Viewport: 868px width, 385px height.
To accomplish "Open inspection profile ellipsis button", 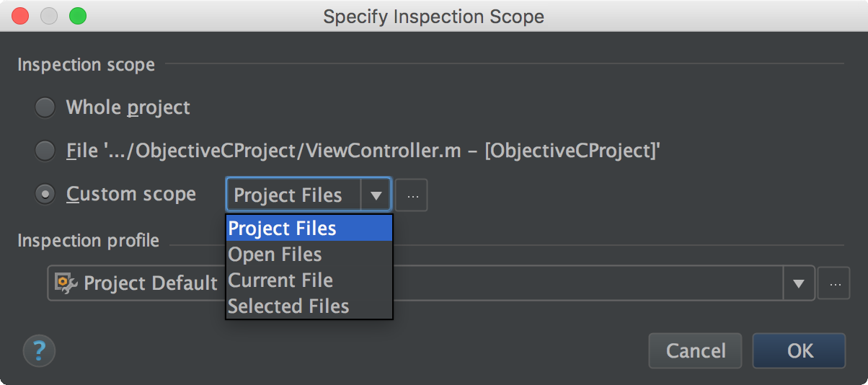I will (x=834, y=283).
